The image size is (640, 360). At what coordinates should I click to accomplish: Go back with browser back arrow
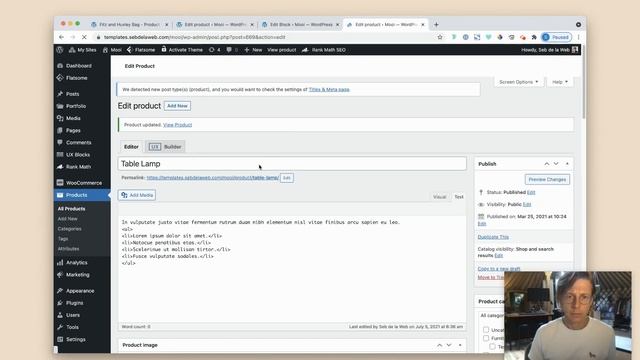pos(61,37)
